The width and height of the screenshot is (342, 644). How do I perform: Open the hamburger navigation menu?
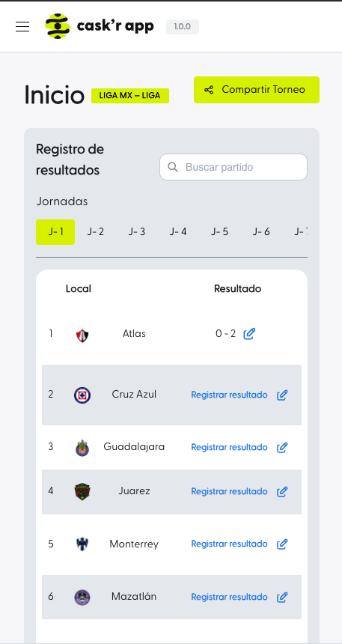(22, 27)
